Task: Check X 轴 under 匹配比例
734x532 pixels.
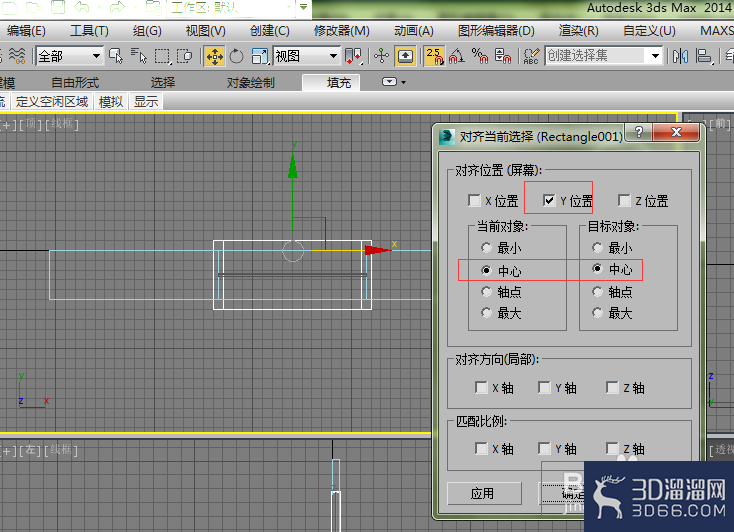Action: click(x=481, y=449)
